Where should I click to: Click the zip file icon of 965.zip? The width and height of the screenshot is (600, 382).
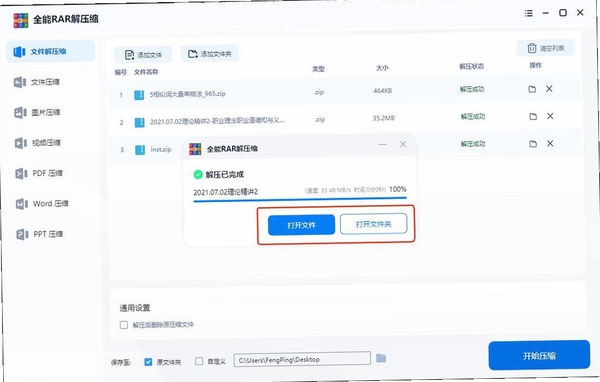(139, 95)
